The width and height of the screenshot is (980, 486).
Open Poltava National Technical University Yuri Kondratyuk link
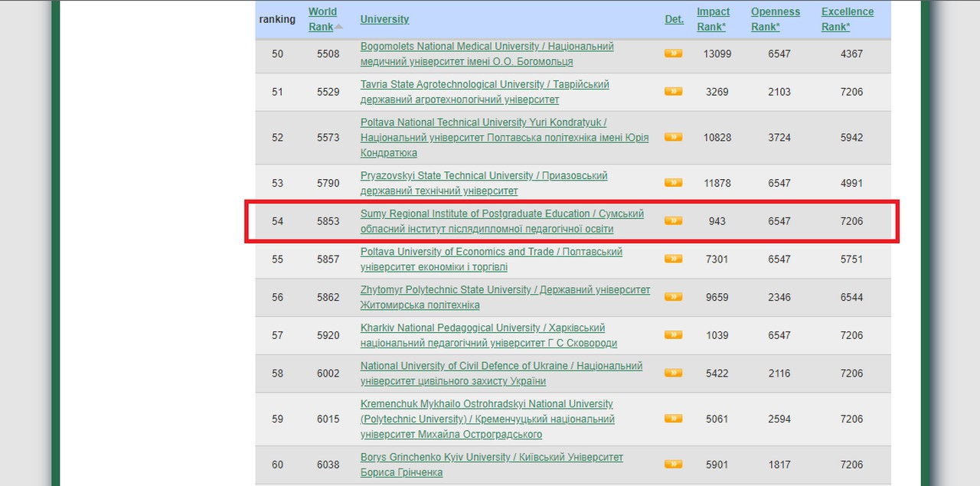click(x=505, y=138)
